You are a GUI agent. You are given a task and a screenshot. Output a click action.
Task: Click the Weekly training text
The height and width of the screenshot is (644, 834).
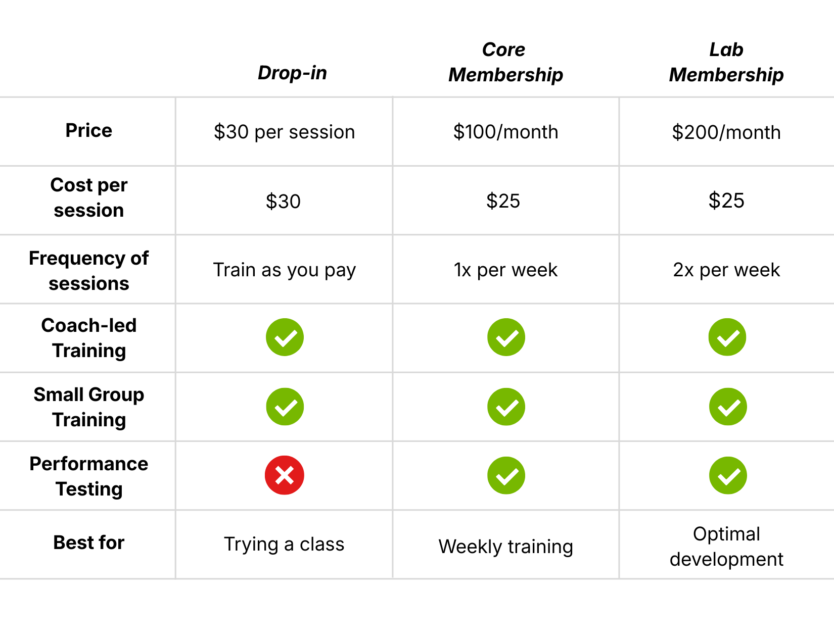click(505, 547)
